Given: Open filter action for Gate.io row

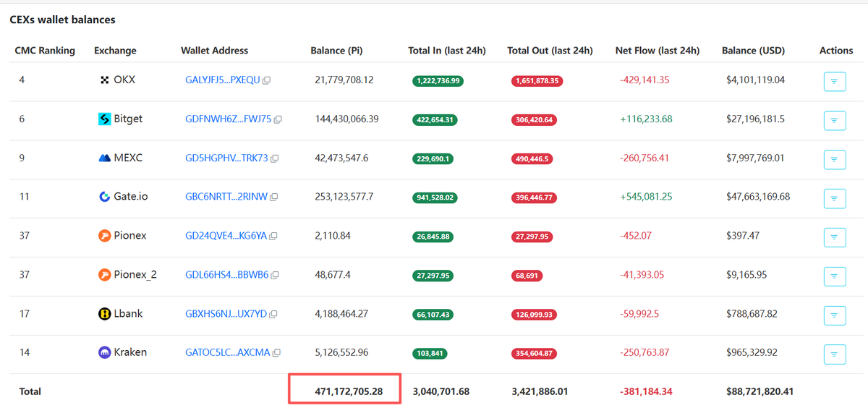Looking at the screenshot, I should click(835, 198).
